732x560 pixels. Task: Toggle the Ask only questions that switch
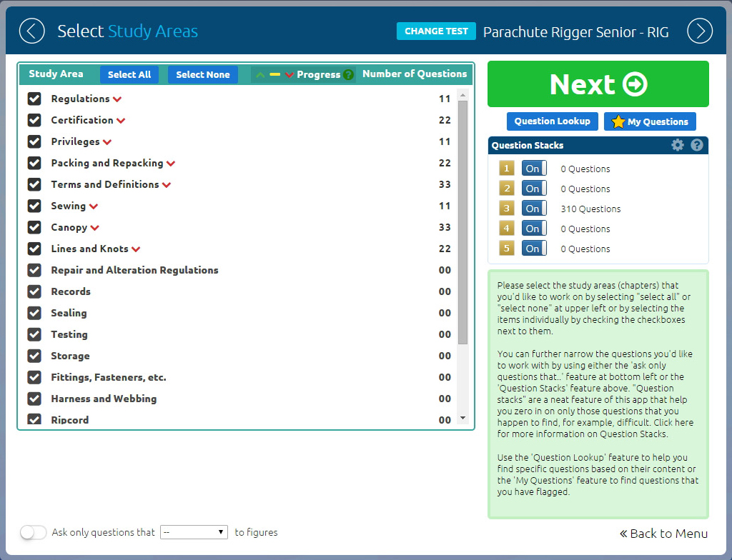(33, 532)
